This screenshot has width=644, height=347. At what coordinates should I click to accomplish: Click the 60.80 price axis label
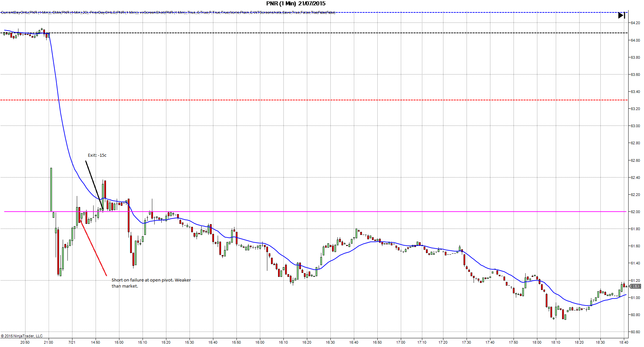(x=635, y=315)
